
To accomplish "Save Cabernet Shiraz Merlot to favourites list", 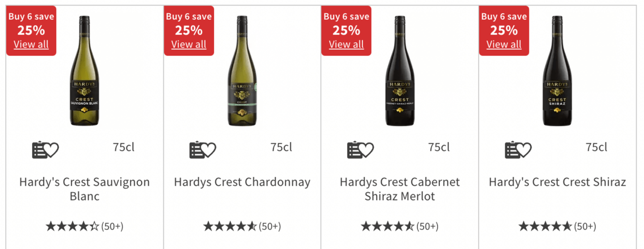I will pos(360,150).
